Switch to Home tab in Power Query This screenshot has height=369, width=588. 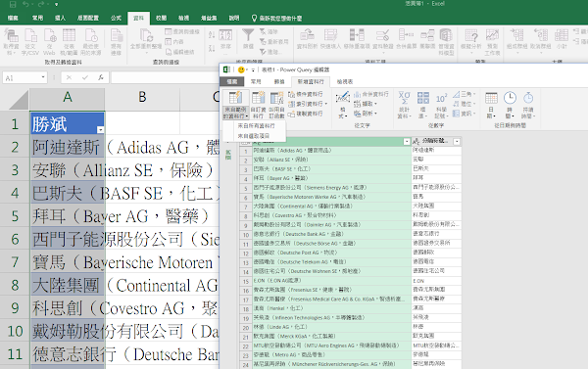[x=256, y=81]
